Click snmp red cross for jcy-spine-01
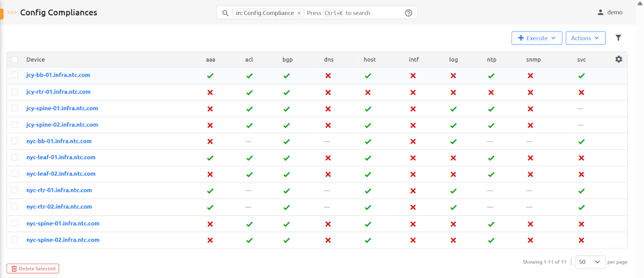Viewport: 644px width, 278px height. pyautogui.click(x=530, y=109)
